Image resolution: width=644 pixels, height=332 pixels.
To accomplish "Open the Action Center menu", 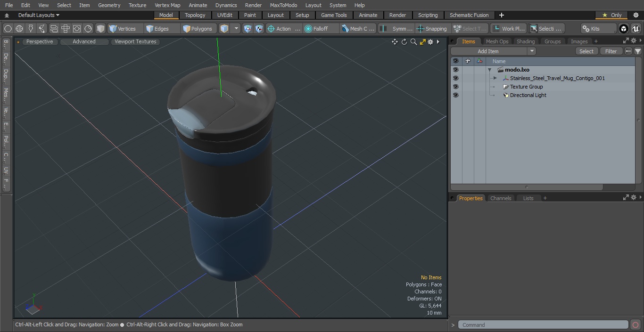I will 284,29.
